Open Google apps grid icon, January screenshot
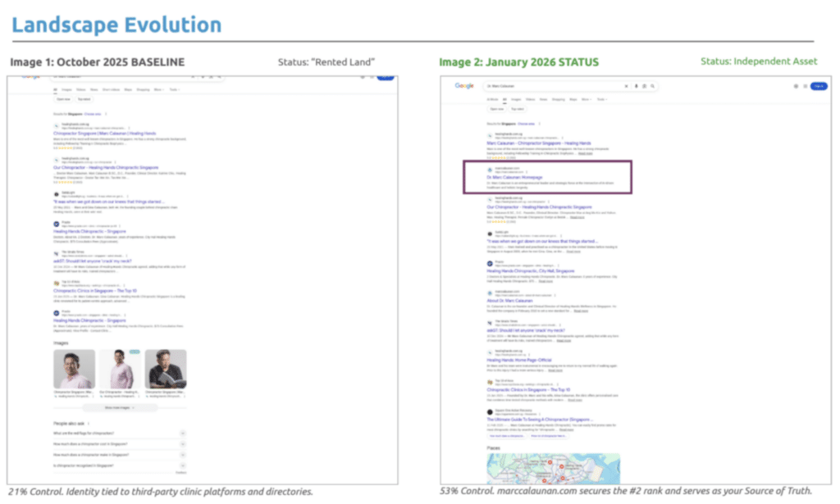The width and height of the screenshot is (840, 504). coord(806,86)
